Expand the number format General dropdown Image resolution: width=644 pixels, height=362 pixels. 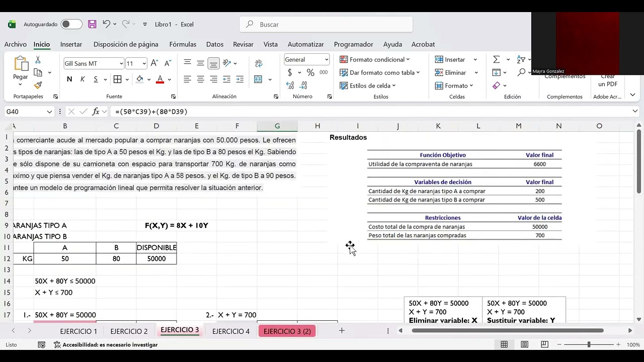(x=326, y=59)
